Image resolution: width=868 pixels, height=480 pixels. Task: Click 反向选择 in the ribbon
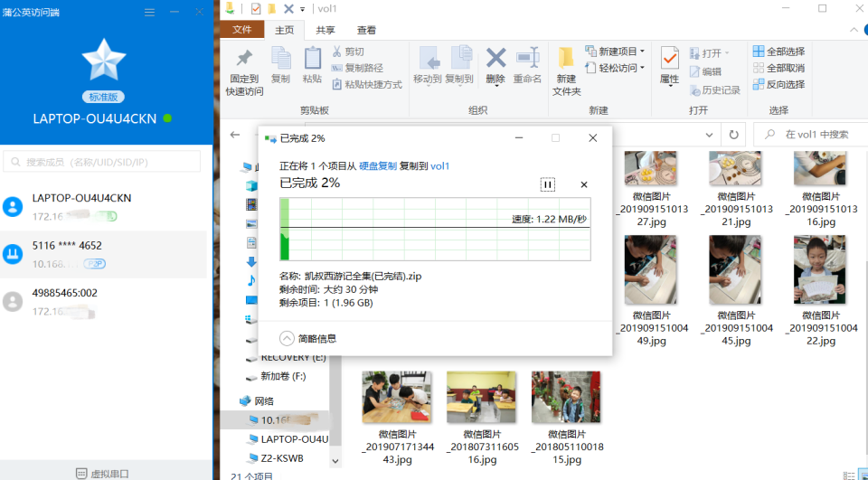pyautogui.click(x=778, y=84)
